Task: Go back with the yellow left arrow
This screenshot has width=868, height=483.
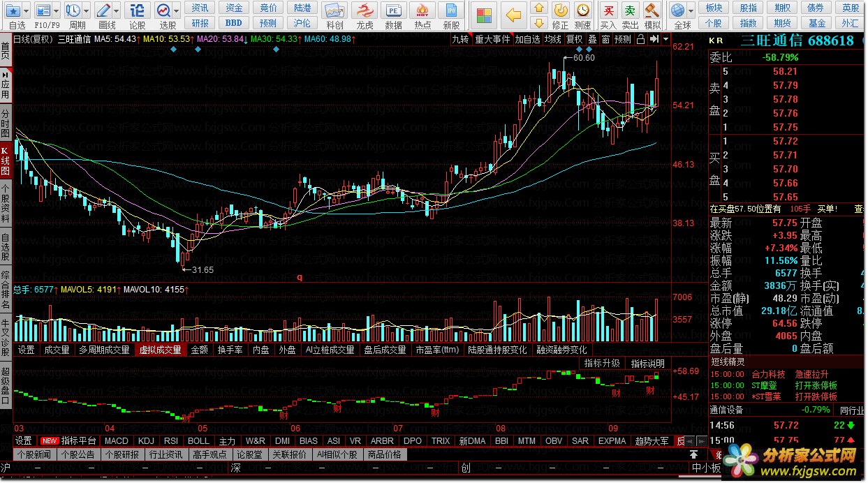Action: pyautogui.click(x=513, y=14)
